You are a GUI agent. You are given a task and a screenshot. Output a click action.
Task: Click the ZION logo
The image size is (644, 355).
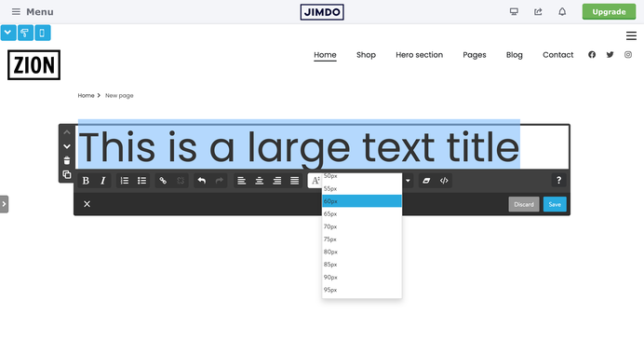pos(34,65)
